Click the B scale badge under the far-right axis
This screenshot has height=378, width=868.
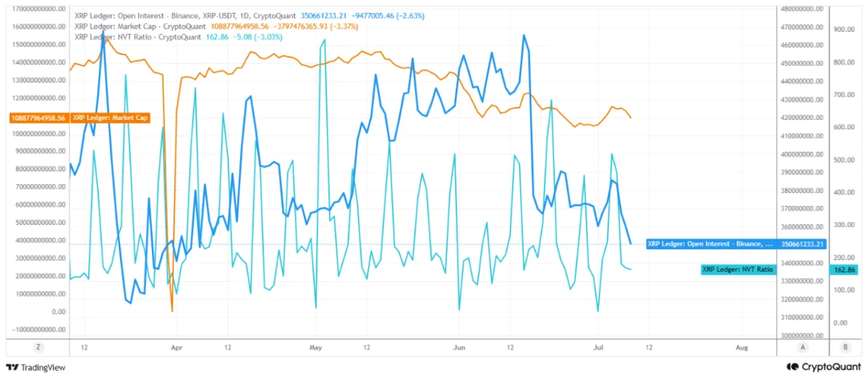tap(845, 348)
